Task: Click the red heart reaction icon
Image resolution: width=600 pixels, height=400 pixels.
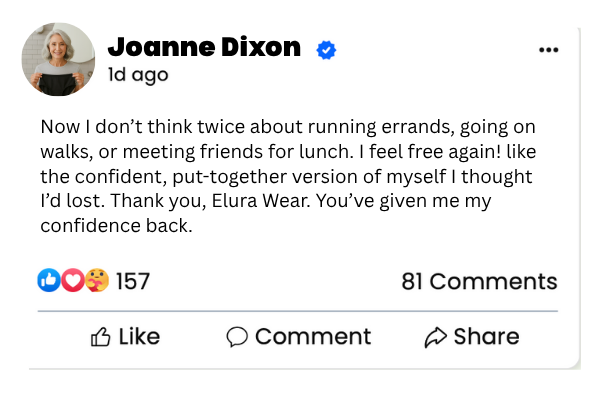Action: click(72, 281)
